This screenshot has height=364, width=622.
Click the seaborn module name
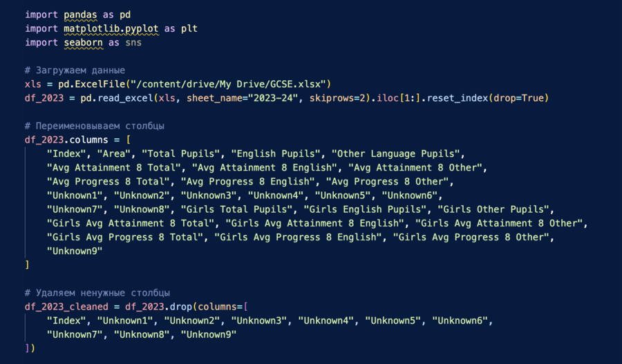[78, 42]
